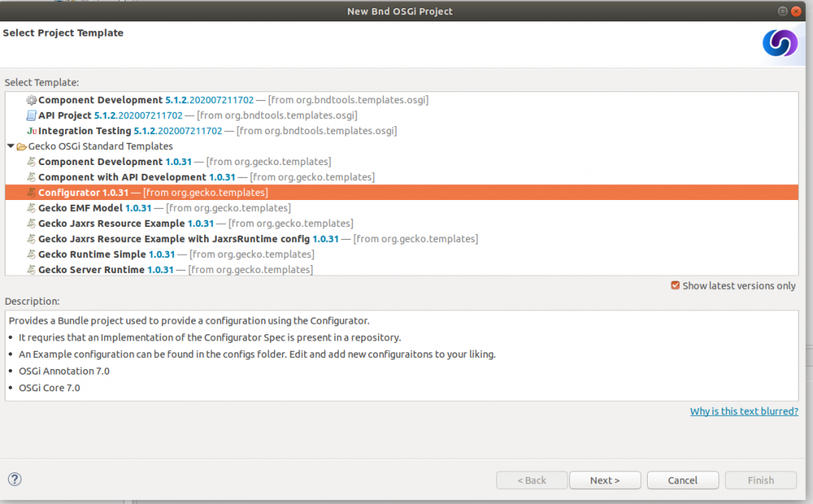Click the Gecko OSGi Standard Templates folder icon
The width and height of the screenshot is (813, 504).
(x=21, y=147)
